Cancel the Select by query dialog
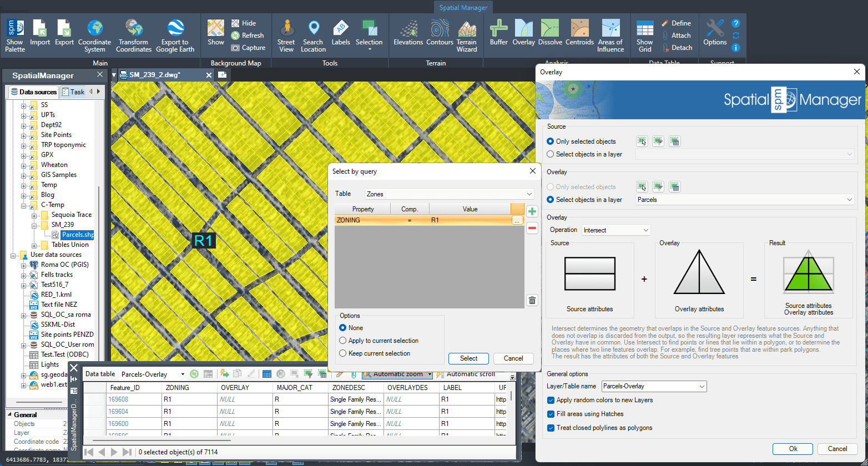868x466 pixels. pos(513,358)
